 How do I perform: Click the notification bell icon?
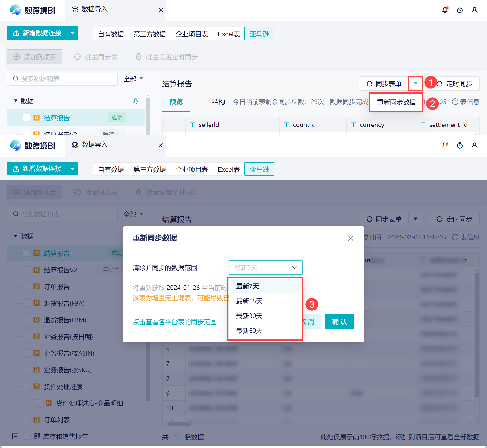[445, 10]
